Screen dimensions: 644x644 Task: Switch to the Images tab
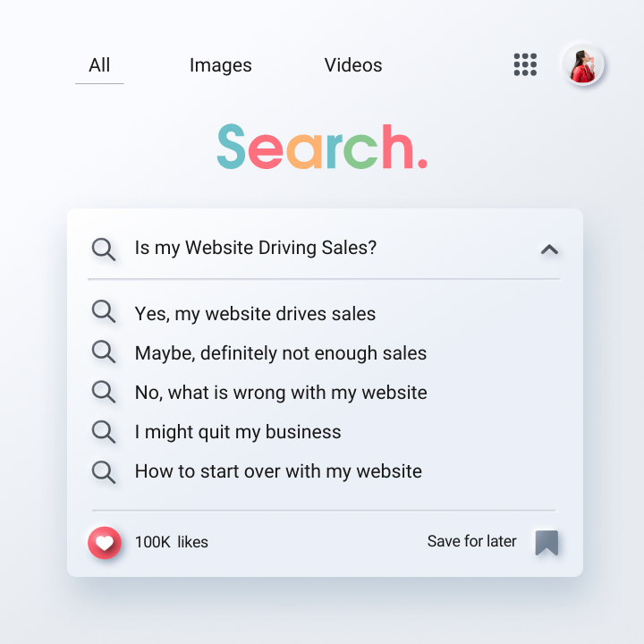point(221,65)
